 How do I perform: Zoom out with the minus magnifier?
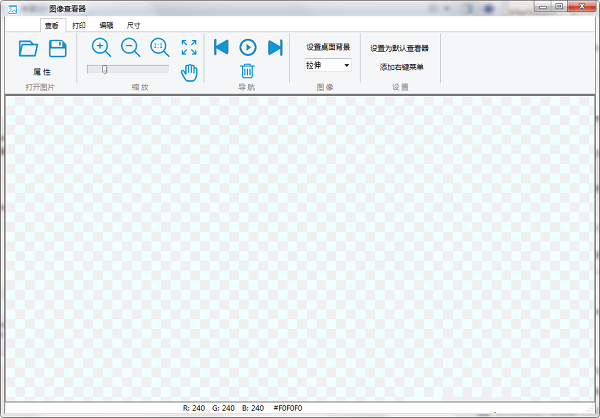(x=130, y=47)
